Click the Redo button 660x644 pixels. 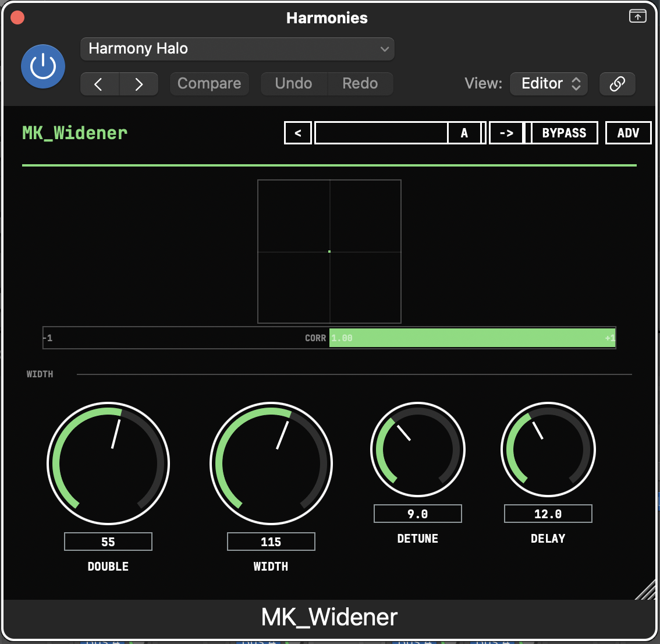[x=360, y=84]
